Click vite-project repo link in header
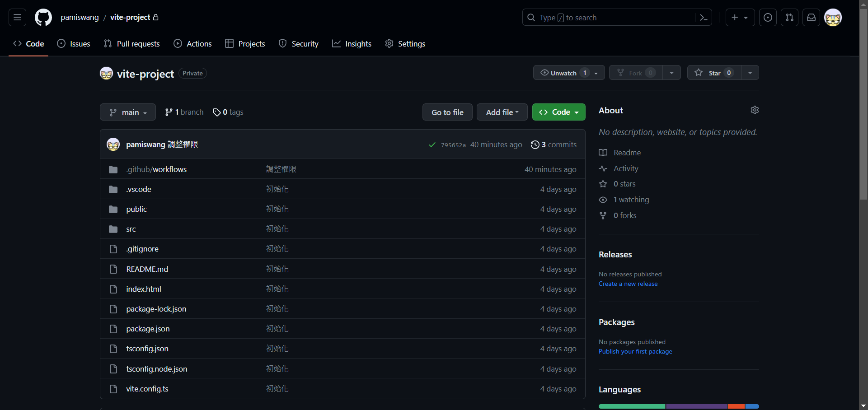The image size is (868, 410). pos(130,17)
